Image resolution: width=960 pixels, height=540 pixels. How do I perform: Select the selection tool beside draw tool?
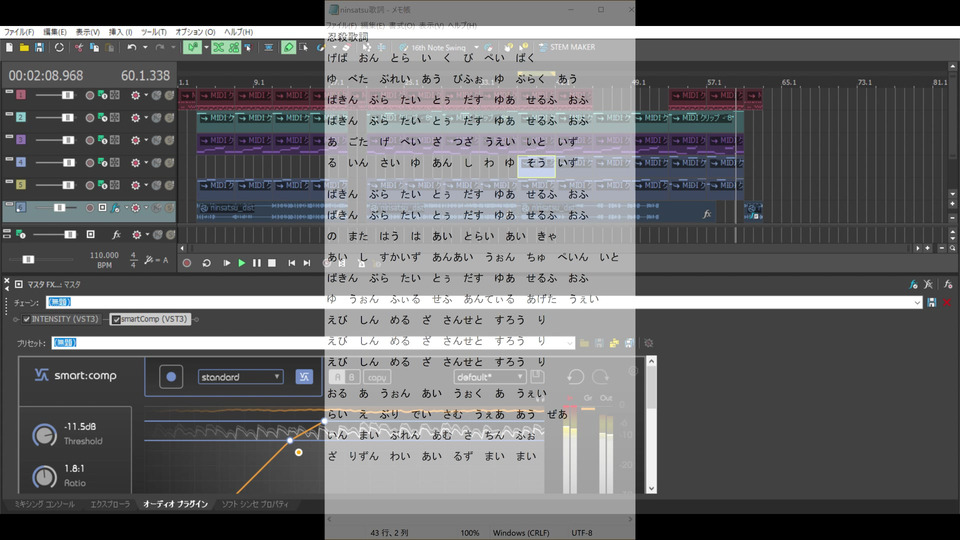click(304, 47)
